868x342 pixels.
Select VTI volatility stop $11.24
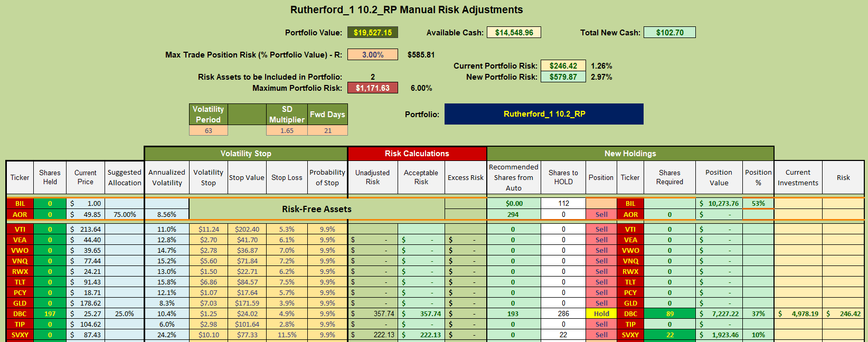(x=209, y=229)
